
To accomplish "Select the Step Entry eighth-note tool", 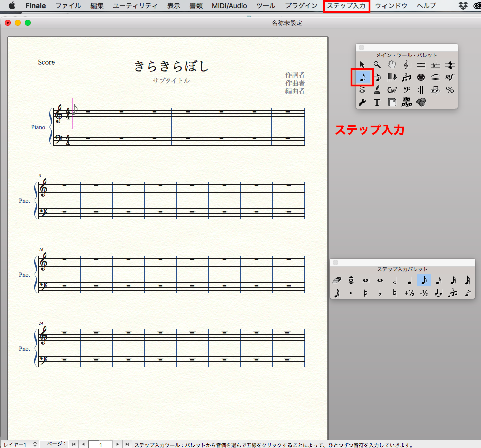I will point(362,77).
